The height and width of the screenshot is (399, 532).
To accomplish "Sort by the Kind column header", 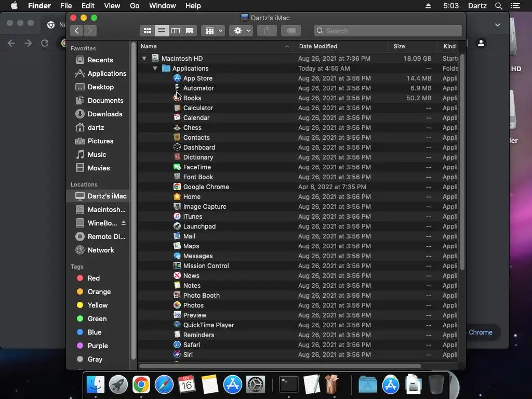I will [x=449, y=46].
